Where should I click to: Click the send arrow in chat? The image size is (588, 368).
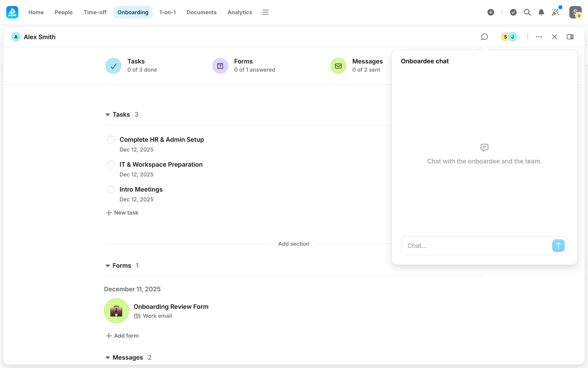tap(558, 246)
